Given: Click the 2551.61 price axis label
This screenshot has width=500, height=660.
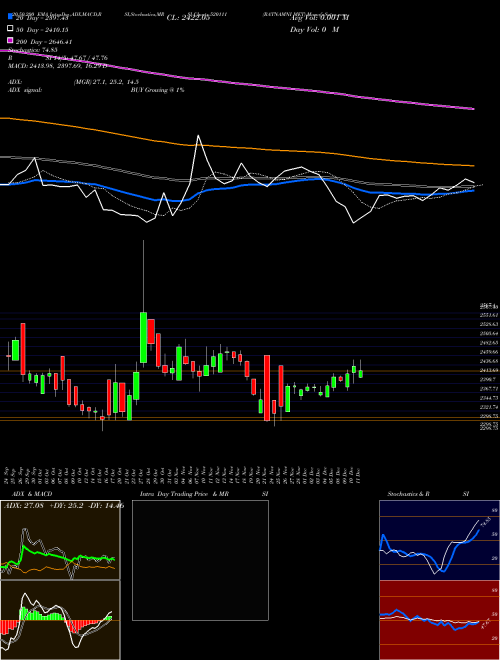Looking at the screenshot, I should coord(487,315).
